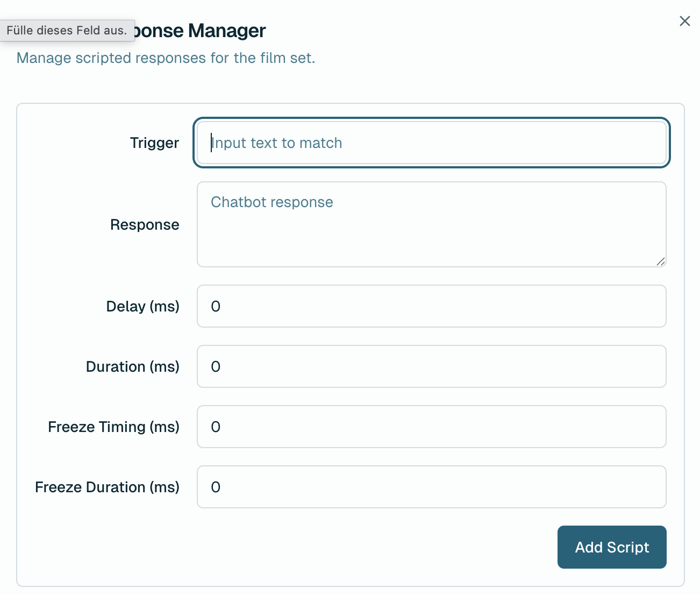Image resolution: width=700 pixels, height=595 pixels.
Task: Click into the Chatbot response textarea
Action: (432, 224)
